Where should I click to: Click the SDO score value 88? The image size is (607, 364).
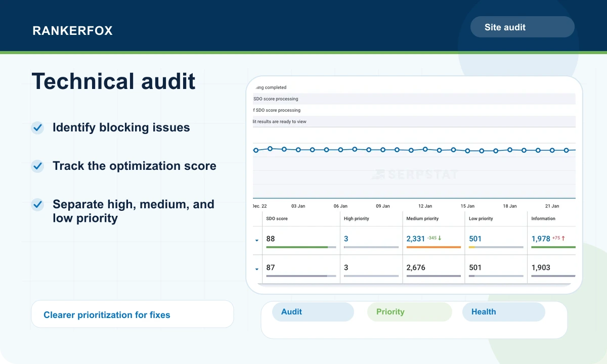271,239
